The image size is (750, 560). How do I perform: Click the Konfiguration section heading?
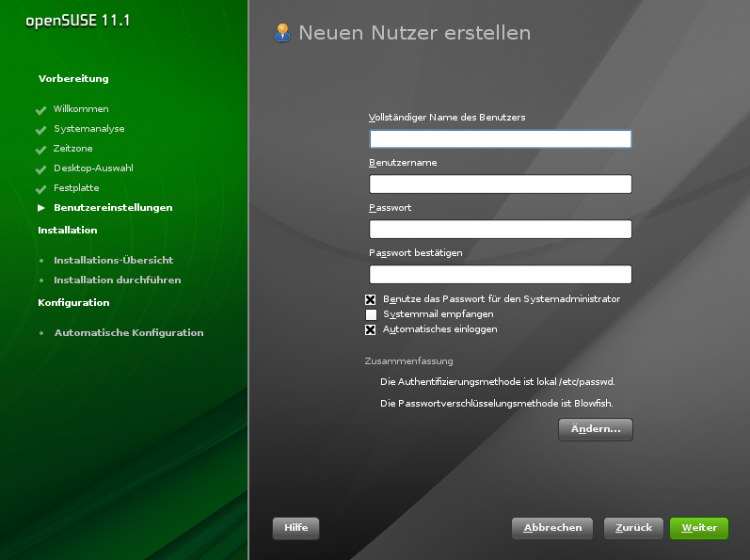pyautogui.click(x=73, y=303)
